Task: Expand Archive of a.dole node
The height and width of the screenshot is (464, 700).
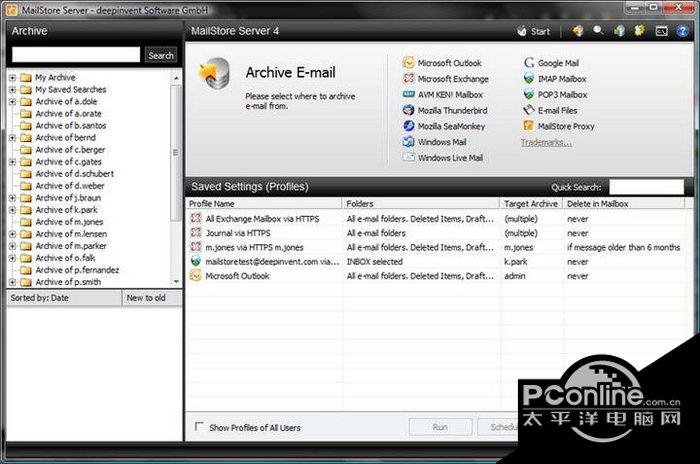Action: [x=12, y=102]
